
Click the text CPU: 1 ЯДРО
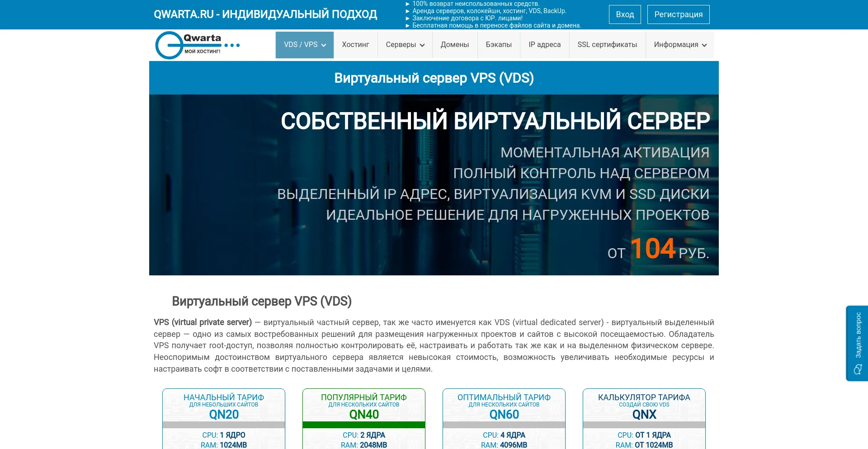point(224,435)
